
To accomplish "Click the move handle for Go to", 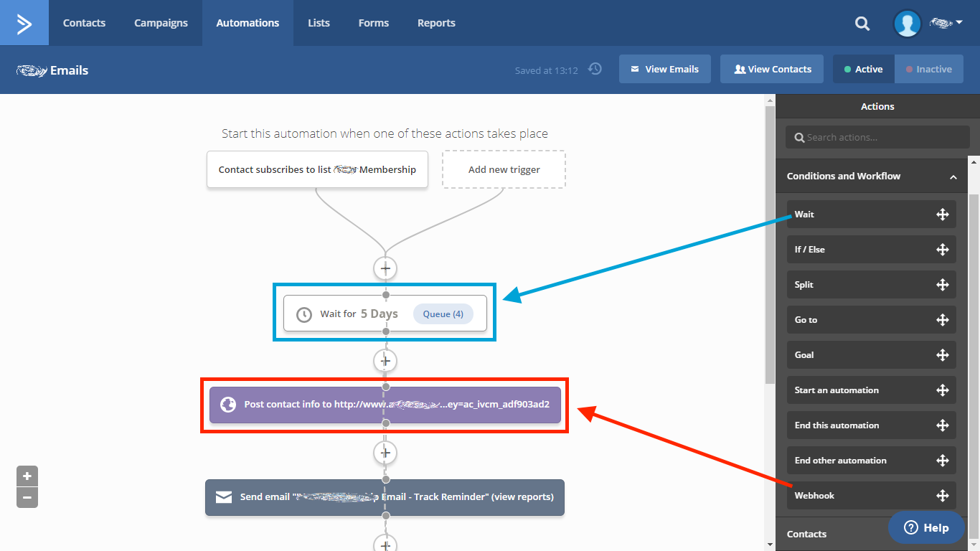I will [x=943, y=320].
